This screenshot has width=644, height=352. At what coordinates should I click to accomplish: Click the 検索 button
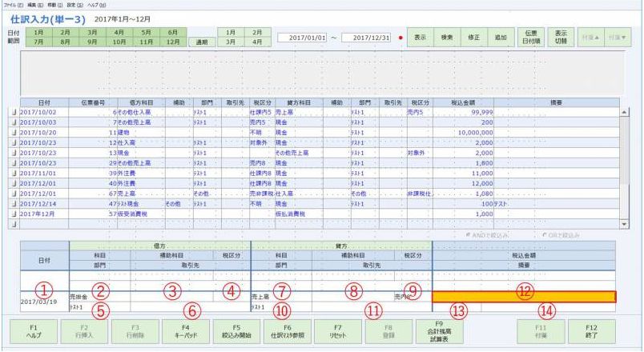[x=447, y=38]
